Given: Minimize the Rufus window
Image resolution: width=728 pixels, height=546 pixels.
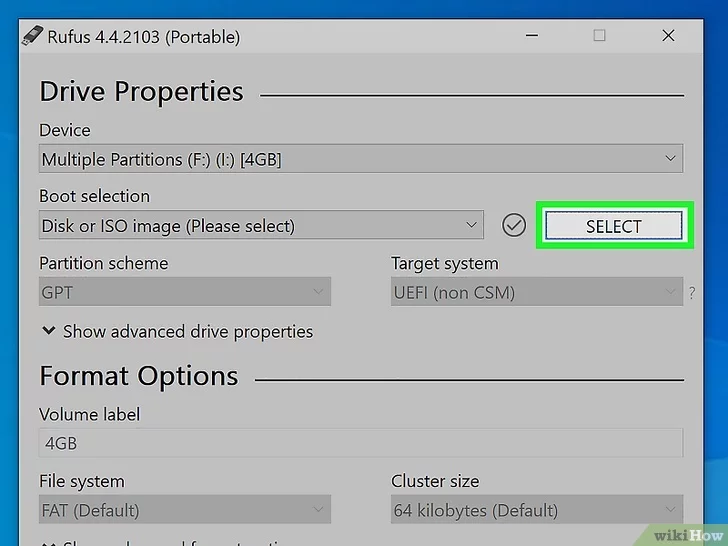Looking at the screenshot, I should click(532, 35).
